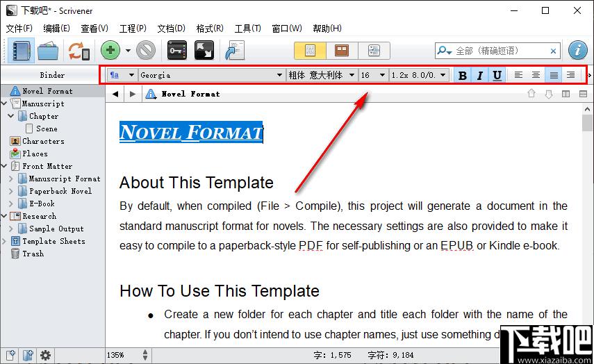This screenshot has height=364, width=594.
Task: Click the sync with mobile icon
Action: [79, 51]
